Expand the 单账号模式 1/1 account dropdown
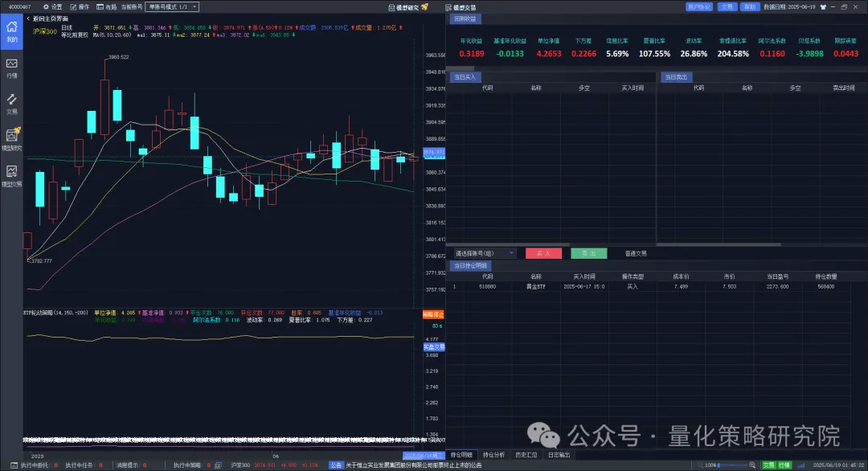The width and height of the screenshot is (868, 471). (x=172, y=6)
